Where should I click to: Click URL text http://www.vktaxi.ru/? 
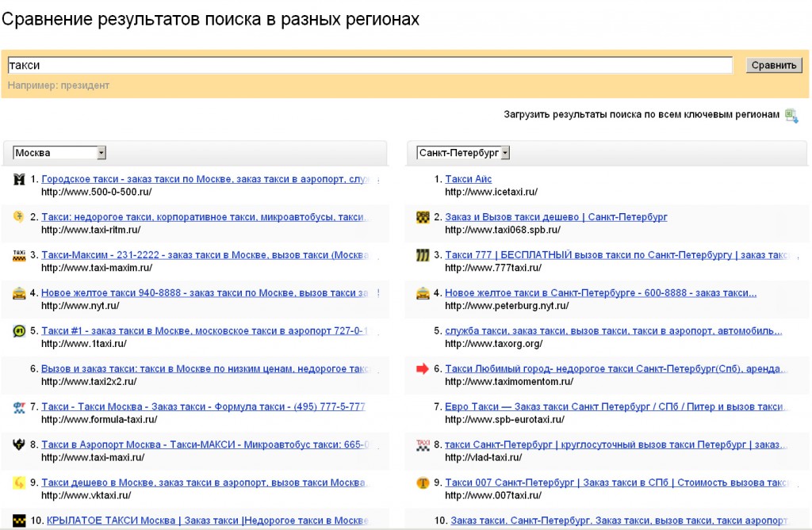[x=86, y=495]
